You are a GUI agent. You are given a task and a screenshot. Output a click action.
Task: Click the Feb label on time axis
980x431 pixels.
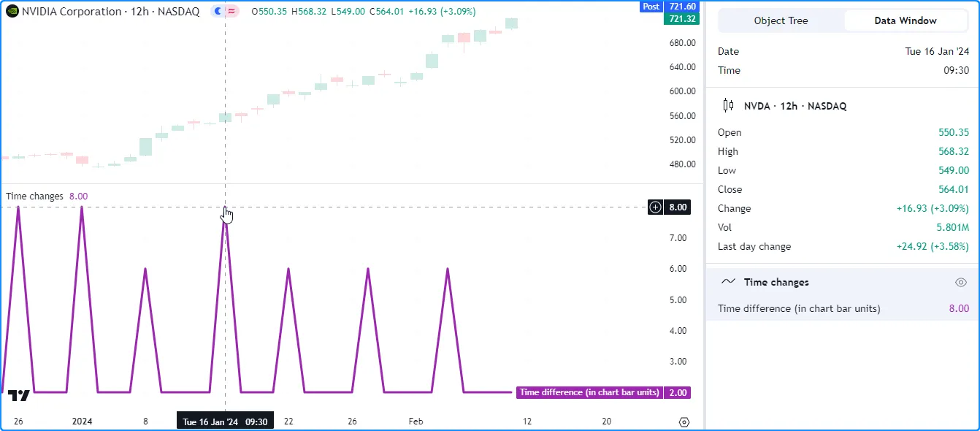[x=416, y=422]
